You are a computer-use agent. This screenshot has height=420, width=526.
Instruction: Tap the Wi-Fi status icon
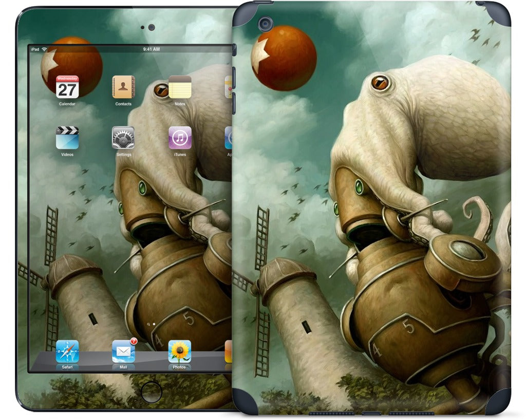pos(44,49)
